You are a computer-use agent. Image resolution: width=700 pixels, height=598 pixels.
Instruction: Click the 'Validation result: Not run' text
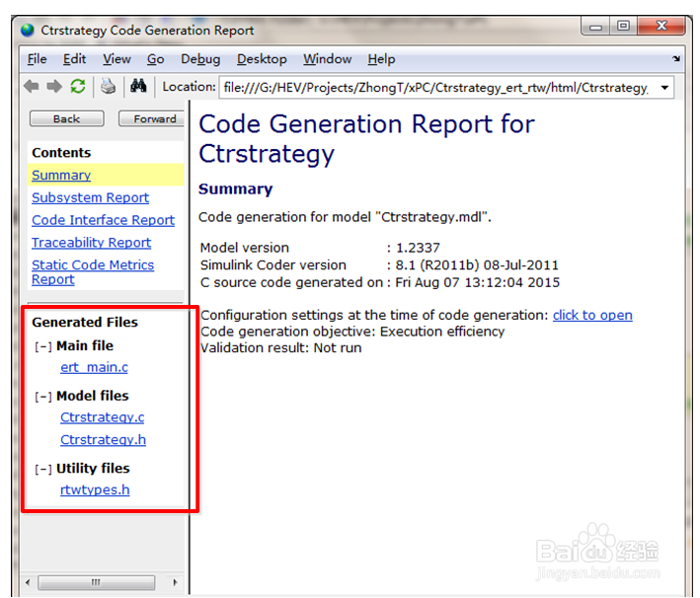coord(280,348)
